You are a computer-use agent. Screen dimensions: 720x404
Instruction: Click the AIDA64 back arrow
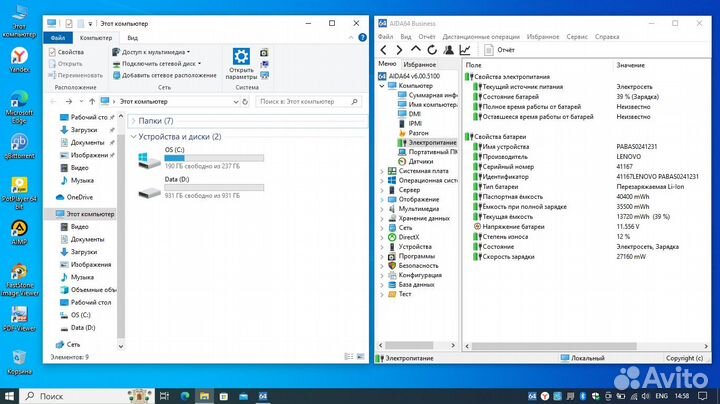[x=384, y=49]
